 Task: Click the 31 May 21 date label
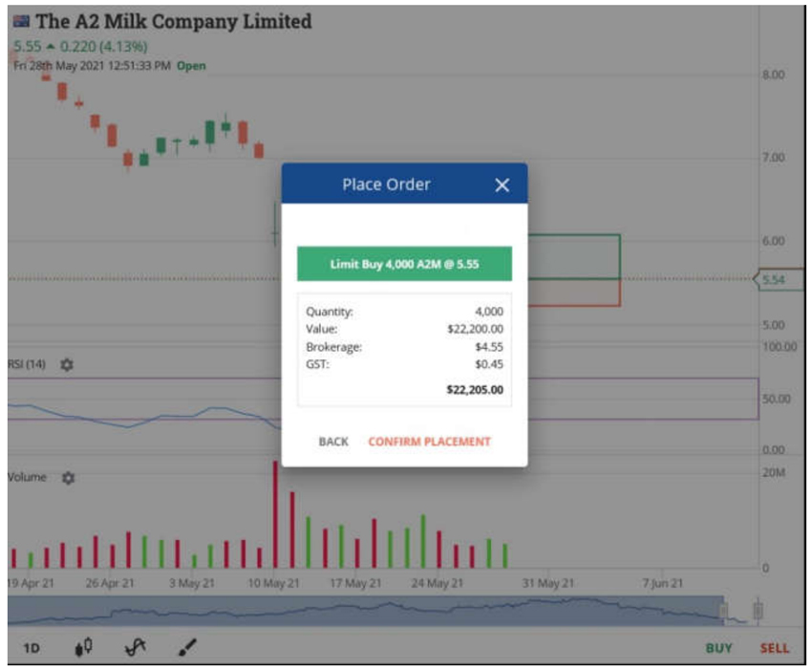point(548,583)
